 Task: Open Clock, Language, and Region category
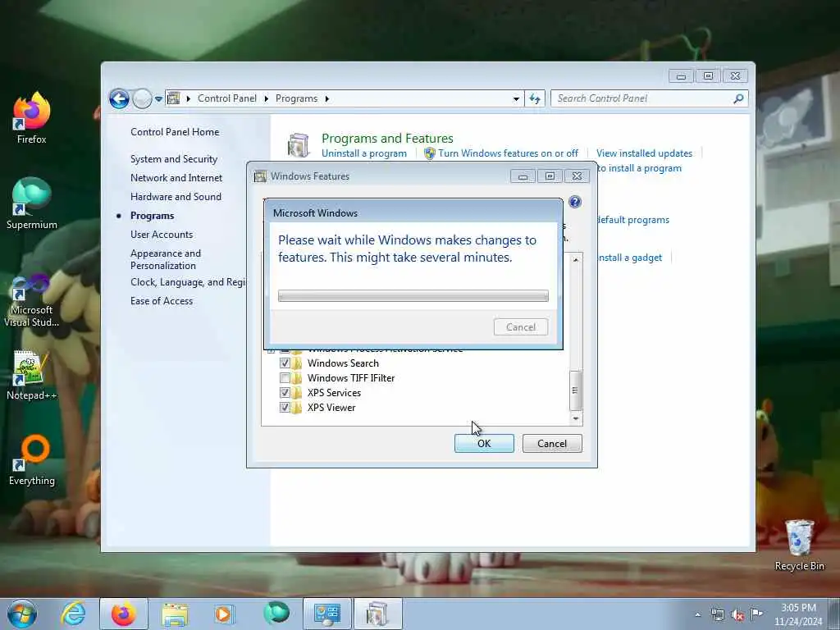pyautogui.click(x=188, y=282)
